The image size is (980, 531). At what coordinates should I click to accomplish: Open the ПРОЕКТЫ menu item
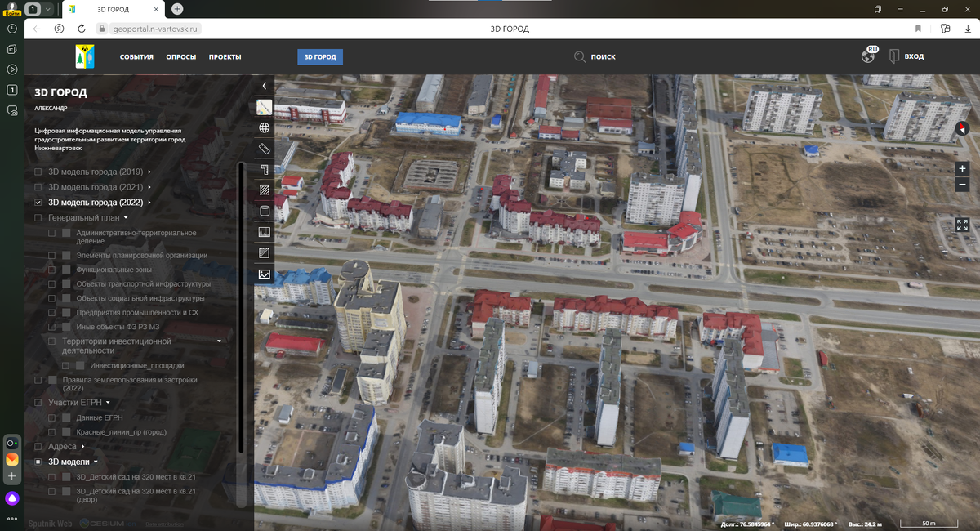click(x=225, y=57)
